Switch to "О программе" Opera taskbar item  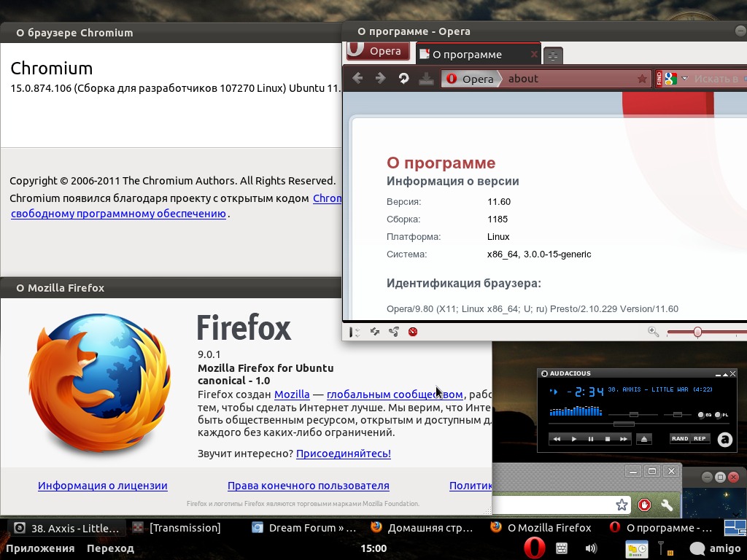coord(662,528)
